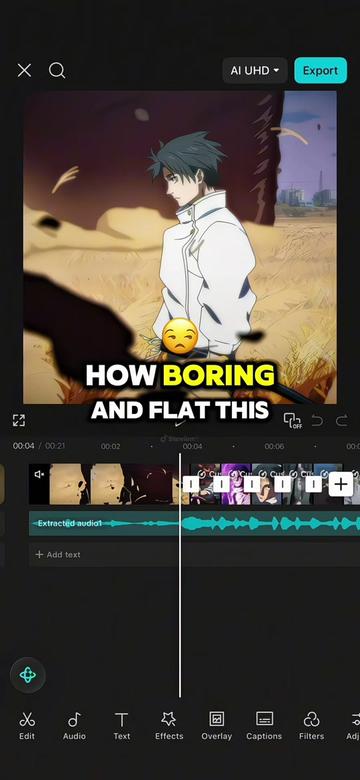Viewport: 360px width, 780px height.
Task: Open the Captions tool
Action: 264,725
